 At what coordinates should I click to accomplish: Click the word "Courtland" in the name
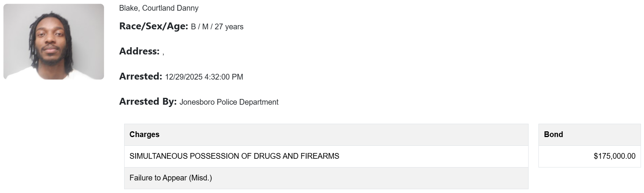tap(158, 8)
